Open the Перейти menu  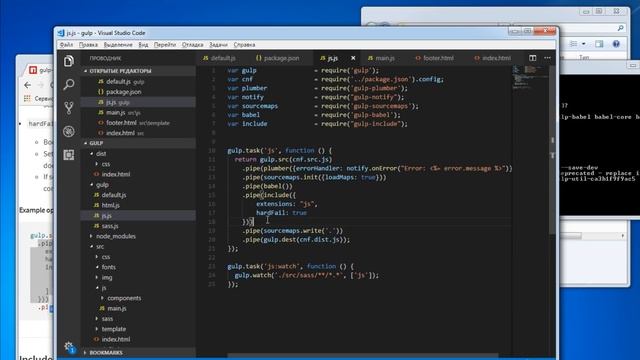[x=165, y=44]
